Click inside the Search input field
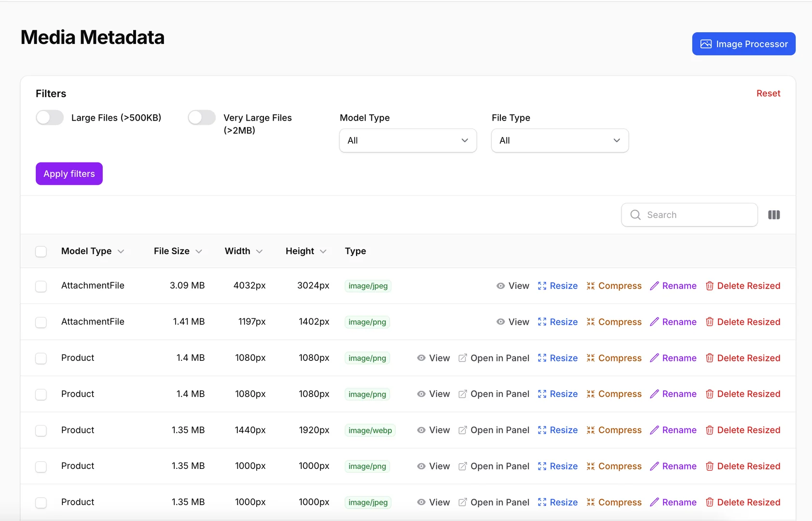This screenshot has height=521, width=812. (690, 215)
